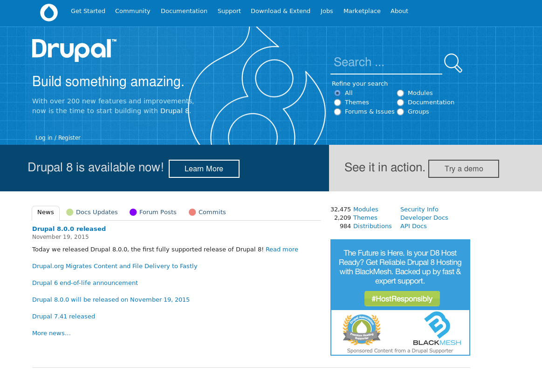Image resolution: width=542 pixels, height=392 pixels.
Task: Click the Learn More button
Action: point(204,169)
